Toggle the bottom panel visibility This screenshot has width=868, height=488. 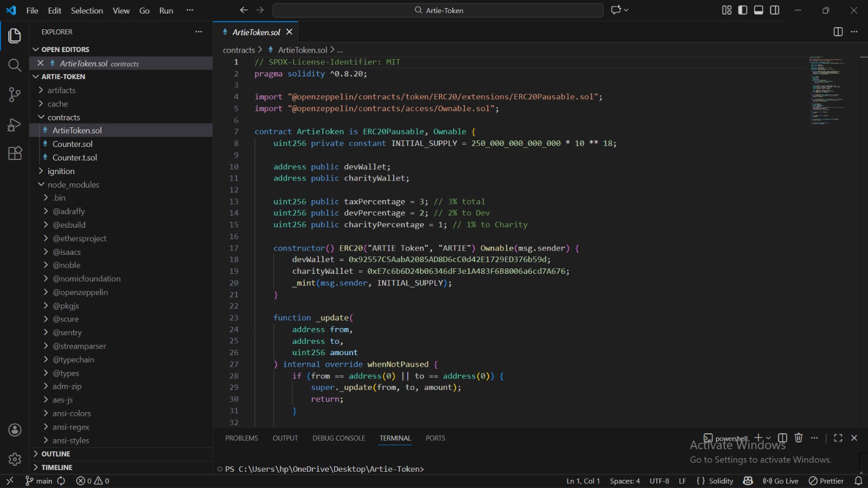759,10
